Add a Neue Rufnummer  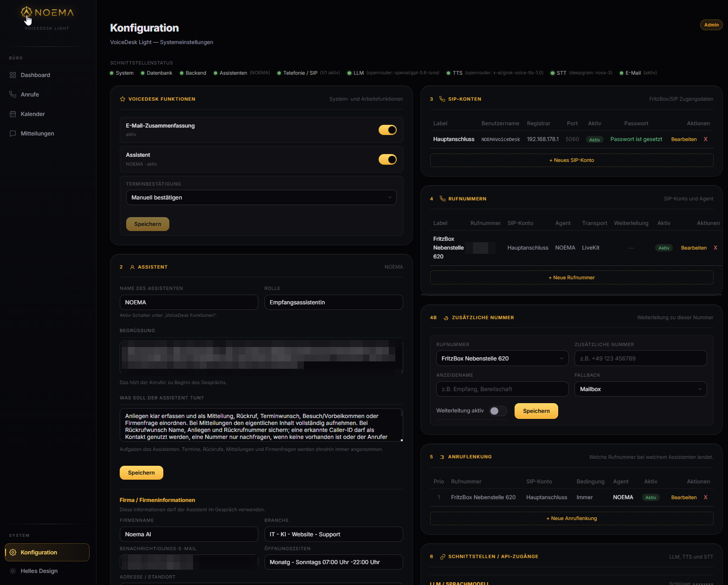click(x=572, y=278)
